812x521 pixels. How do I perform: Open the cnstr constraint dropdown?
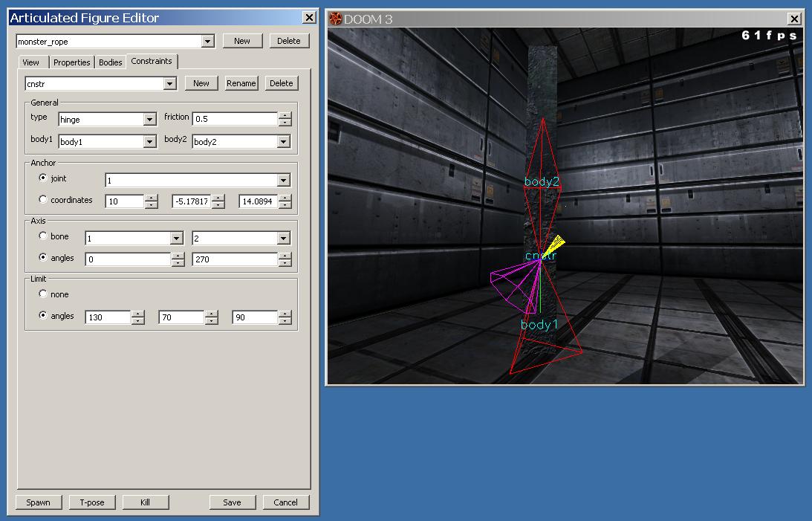[169, 84]
